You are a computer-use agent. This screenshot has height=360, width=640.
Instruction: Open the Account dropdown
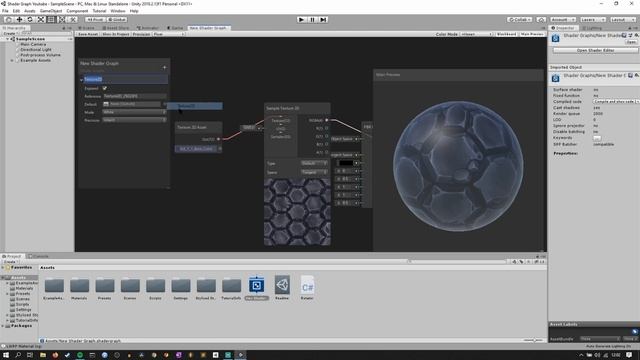(563, 19)
